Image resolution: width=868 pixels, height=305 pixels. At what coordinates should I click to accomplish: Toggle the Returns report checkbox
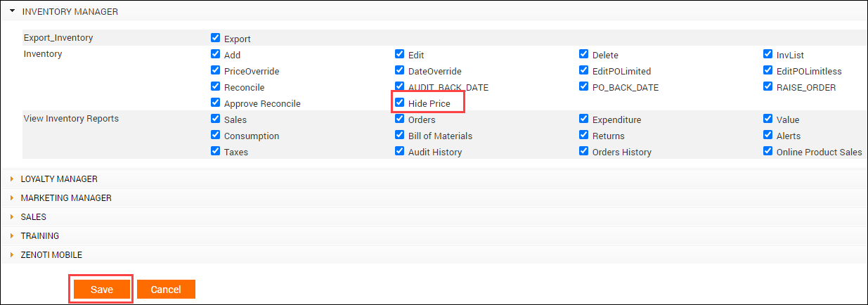[x=584, y=135]
